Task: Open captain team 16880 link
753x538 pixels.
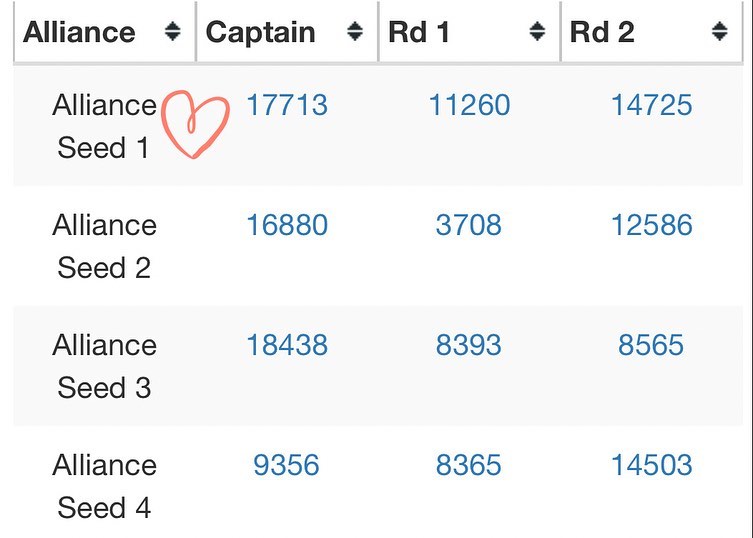Action: pyautogui.click(x=287, y=225)
